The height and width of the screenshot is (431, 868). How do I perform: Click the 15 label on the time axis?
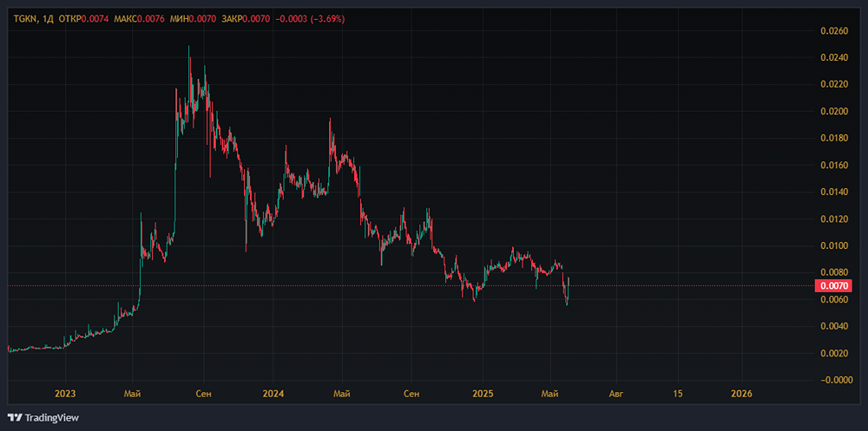678,394
